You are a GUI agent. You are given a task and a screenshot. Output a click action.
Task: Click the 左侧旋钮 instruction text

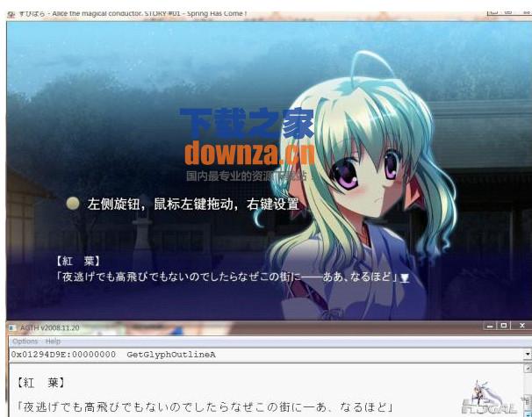click(x=193, y=204)
